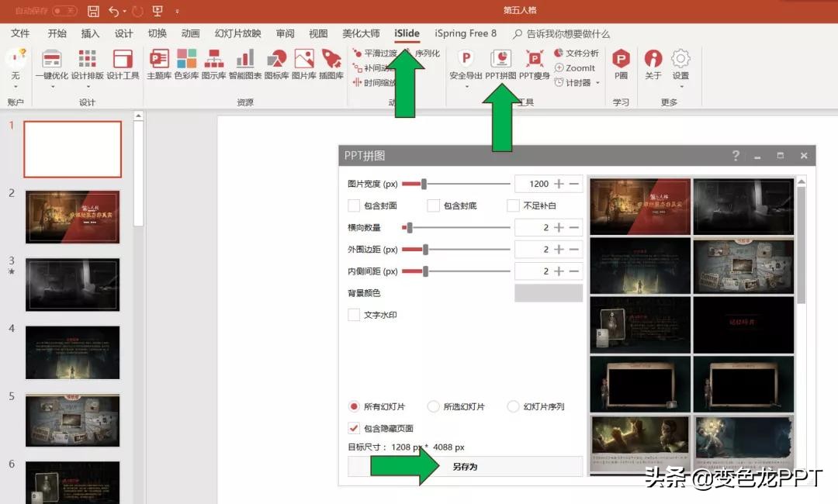Uncheck 包含隐藏页面 include hidden pages
This screenshot has width=838, height=504.
(354, 428)
